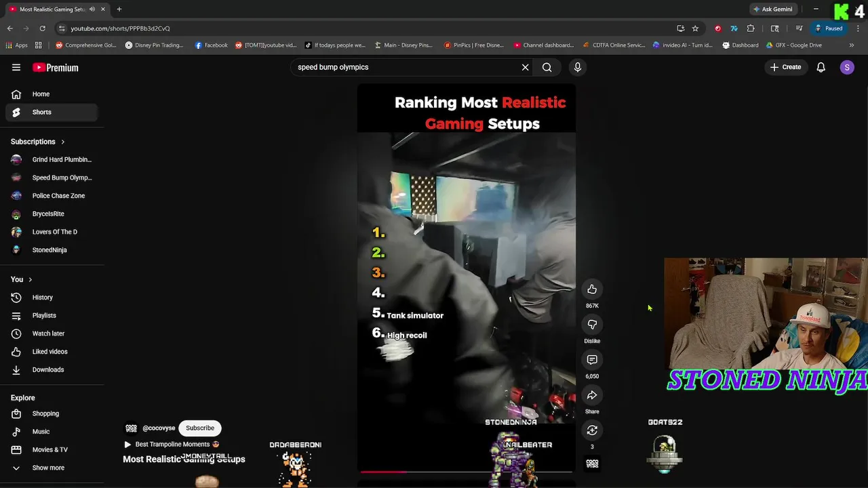868x488 pixels.
Task: Share this Short
Action: pos(592,395)
